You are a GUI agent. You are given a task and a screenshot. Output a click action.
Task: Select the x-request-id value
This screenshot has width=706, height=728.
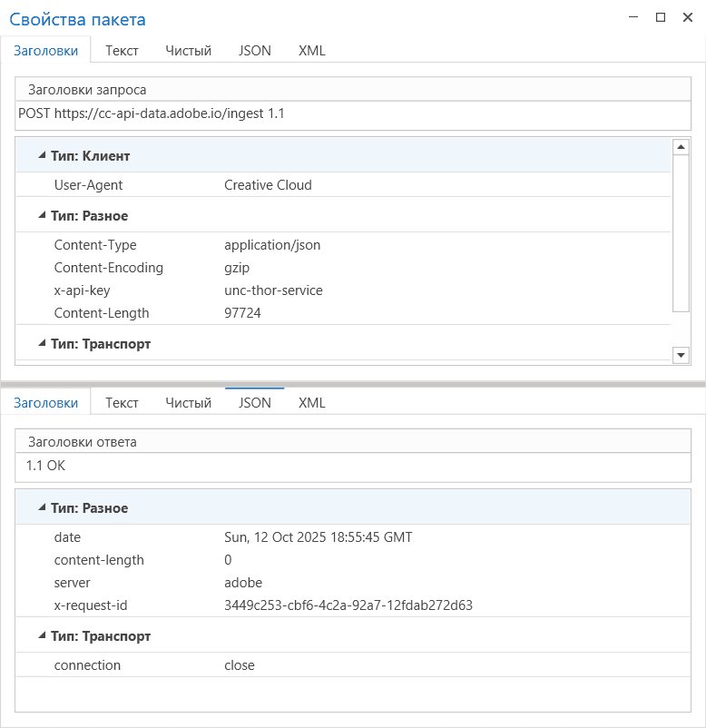point(348,605)
